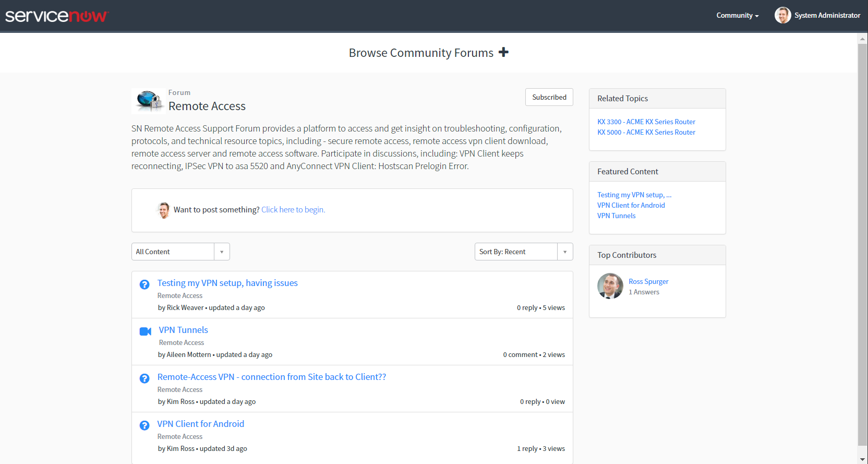Click '1 reply • 3 views' text
This screenshot has width=868, height=464.
coord(541,448)
